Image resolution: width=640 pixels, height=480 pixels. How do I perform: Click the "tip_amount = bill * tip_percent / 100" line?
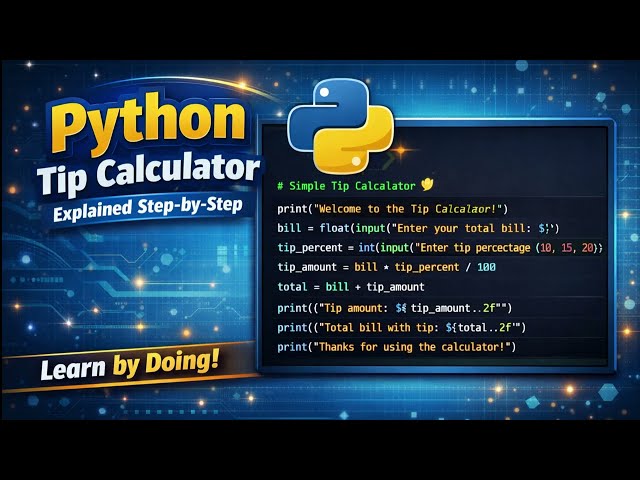pyautogui.click(x=386, y=267)
